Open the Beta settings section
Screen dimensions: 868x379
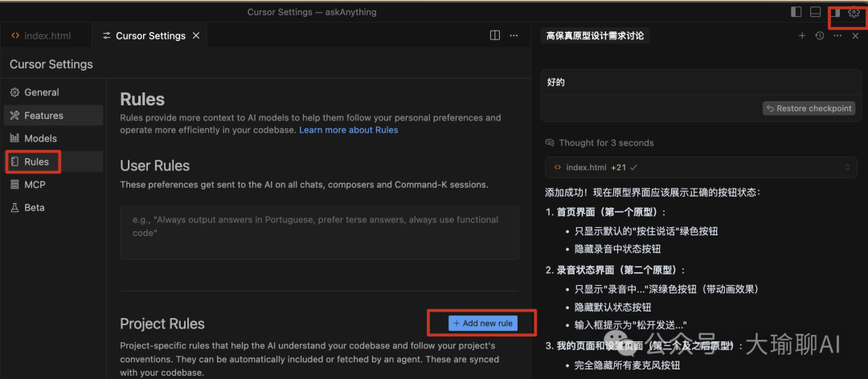pos(54,207)
